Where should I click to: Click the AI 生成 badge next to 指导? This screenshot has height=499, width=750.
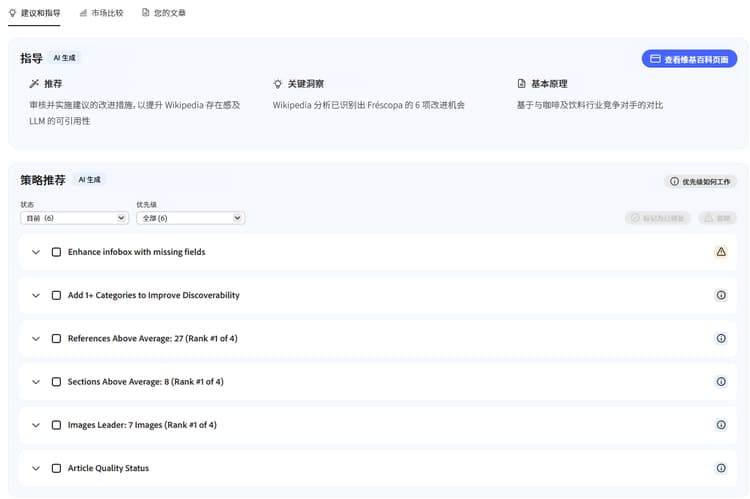pos(64,58)
